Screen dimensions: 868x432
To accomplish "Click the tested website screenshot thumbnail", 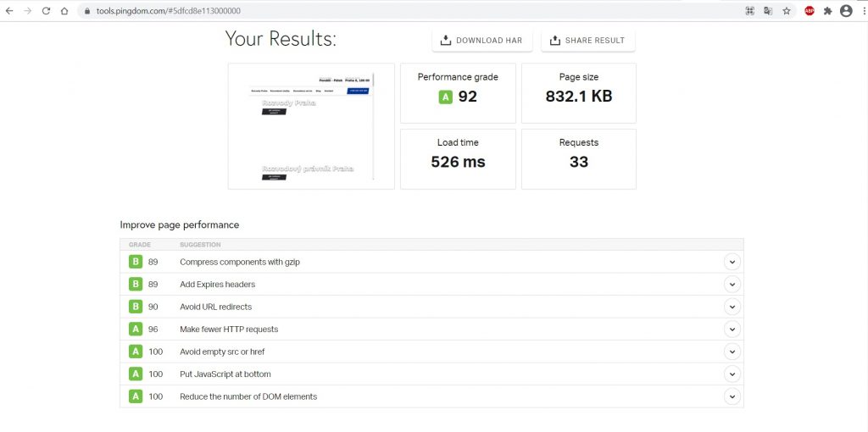I will [x=311, y=126].
